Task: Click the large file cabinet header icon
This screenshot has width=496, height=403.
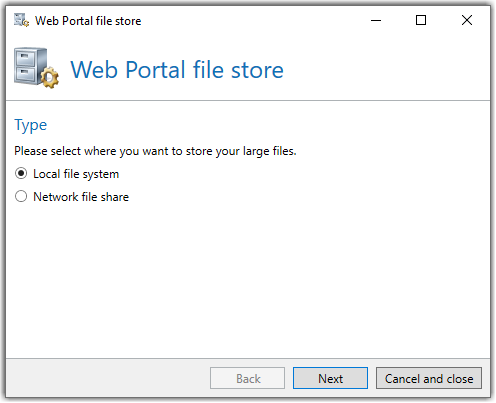Action: pos(36,68)
